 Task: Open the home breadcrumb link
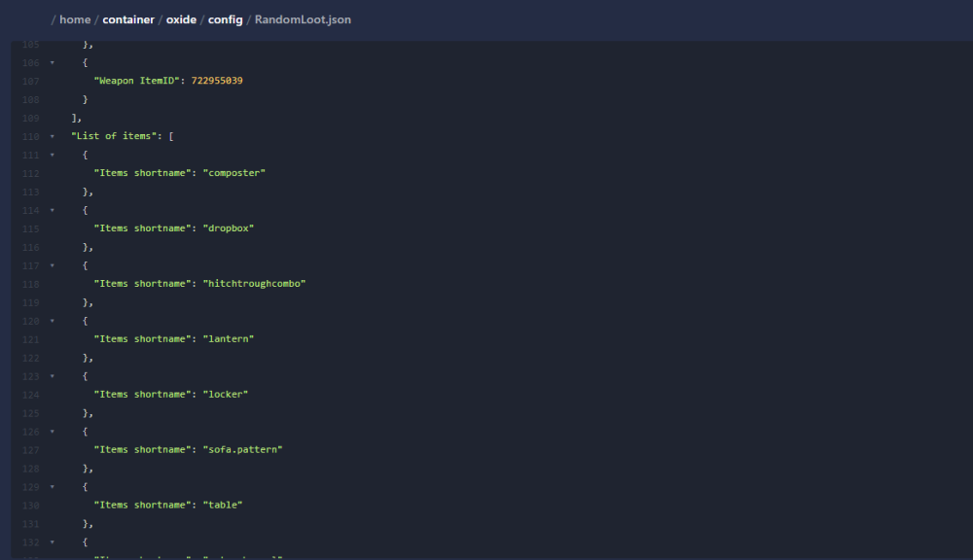pyautogui.click(x=75, y=18)
